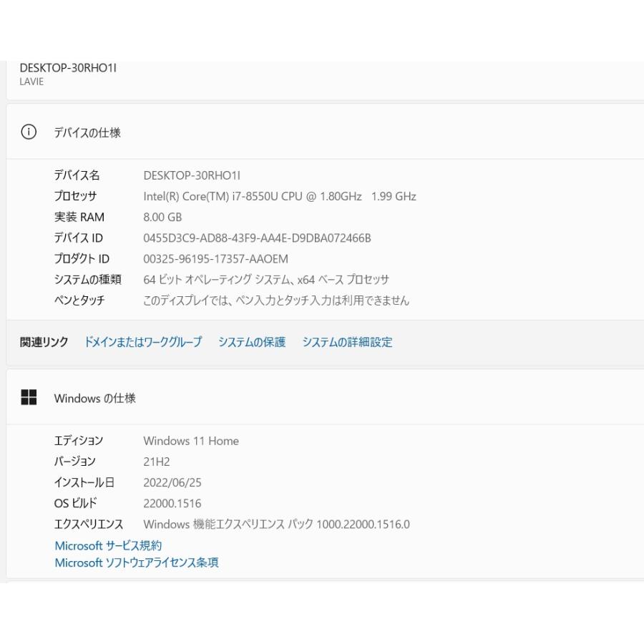
Task: Select the 64 ビット オペレーティング システム value
Action: 266,280
